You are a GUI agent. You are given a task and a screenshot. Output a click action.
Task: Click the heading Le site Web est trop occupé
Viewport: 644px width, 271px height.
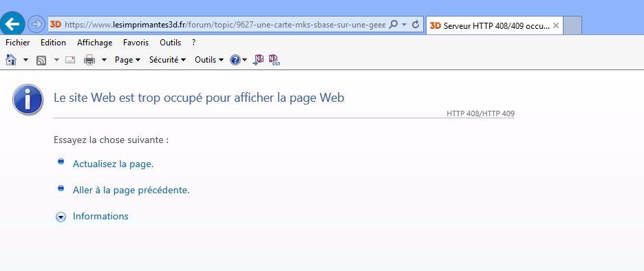200,98
